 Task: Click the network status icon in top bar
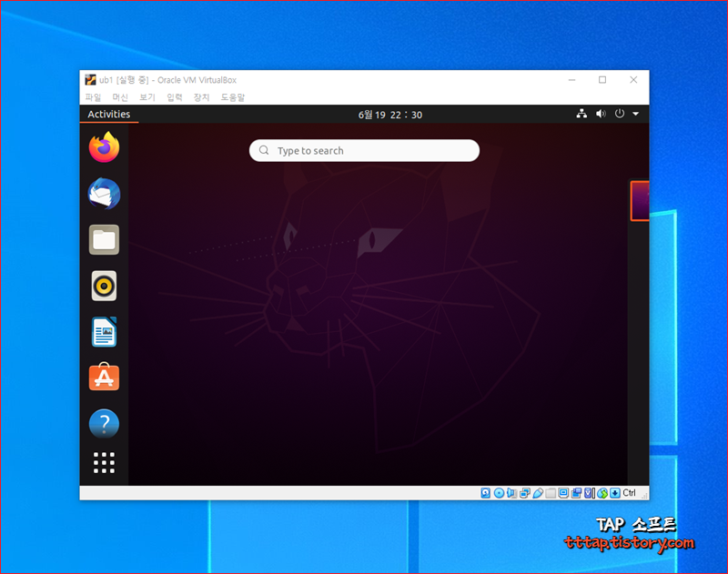(581, 114)
